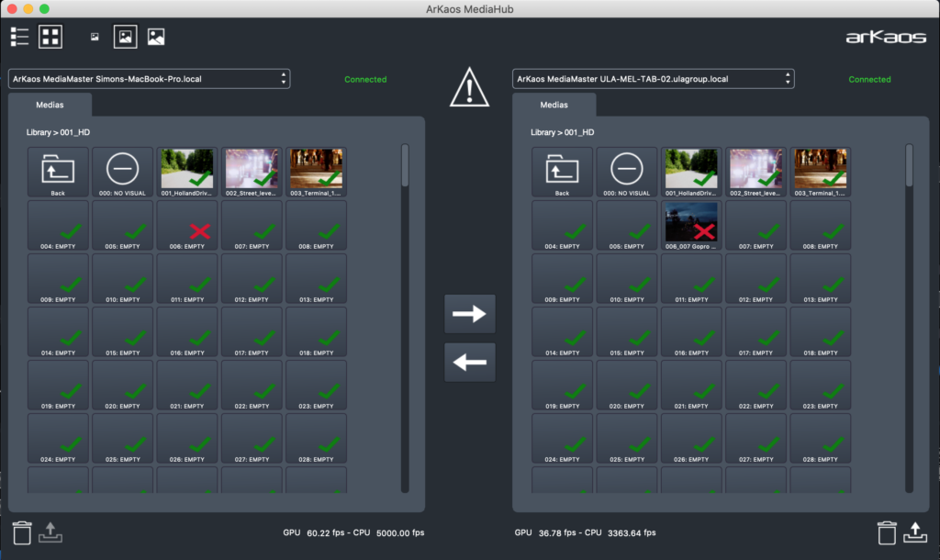This screenshot has width=940, height=560.
Task: Copy media to the right server
Action: click(x=469, y=314)
